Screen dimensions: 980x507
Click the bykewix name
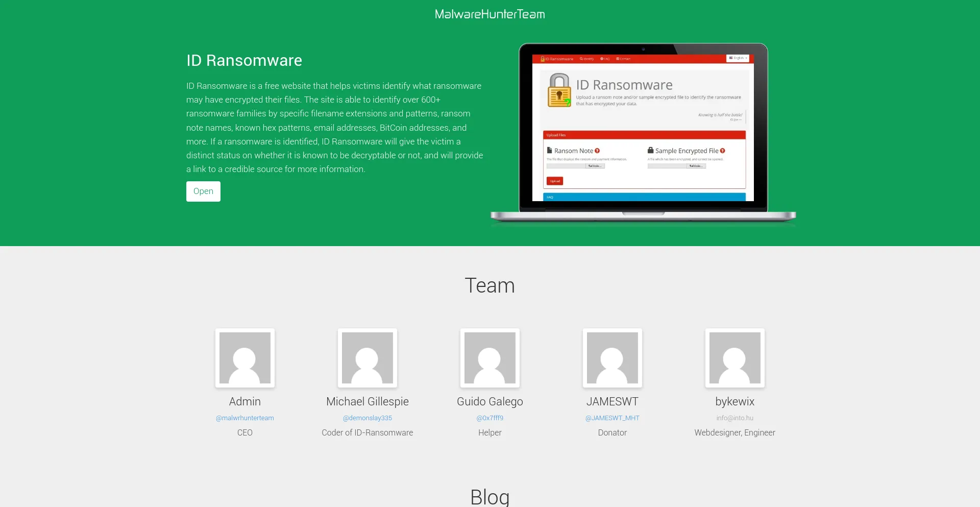(x=735, y=402)
